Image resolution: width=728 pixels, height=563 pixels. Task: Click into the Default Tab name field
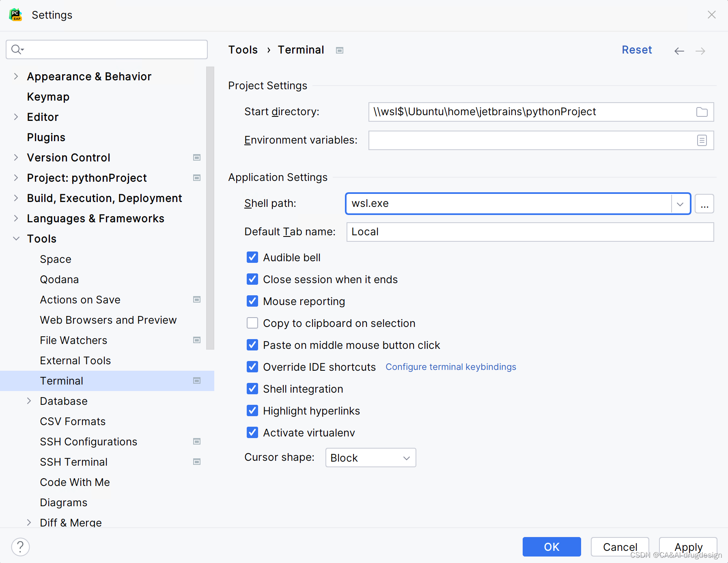click(530, 232)
